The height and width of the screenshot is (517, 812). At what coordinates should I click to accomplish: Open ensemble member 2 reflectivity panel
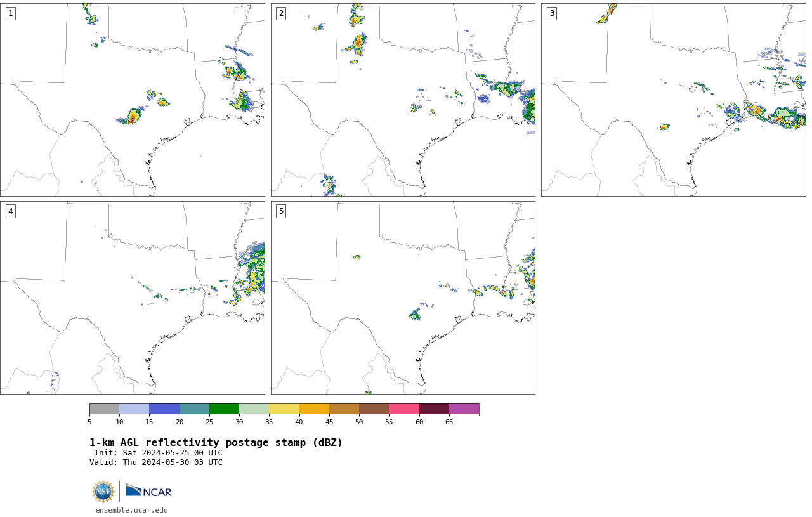pos(403,100)
